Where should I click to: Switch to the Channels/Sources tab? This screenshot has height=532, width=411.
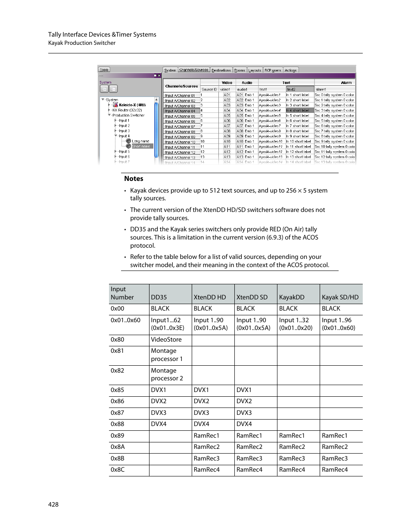(194, 70)
